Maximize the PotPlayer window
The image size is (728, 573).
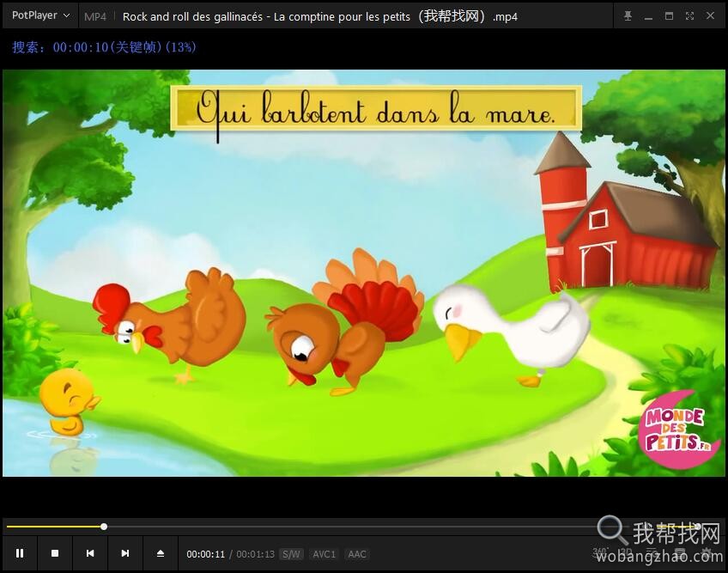click(x=669, y=15)
